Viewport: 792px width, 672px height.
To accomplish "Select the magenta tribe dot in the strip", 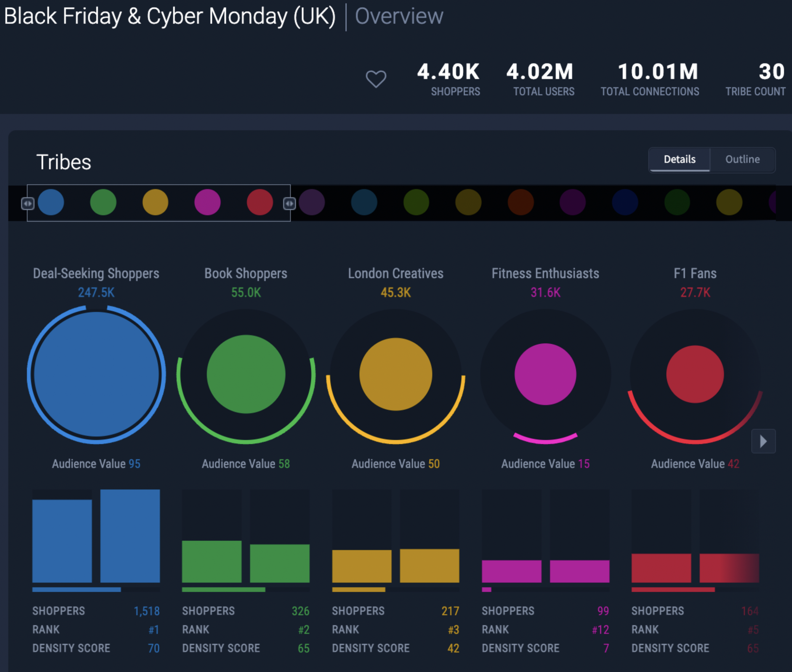I will (207, 202).
